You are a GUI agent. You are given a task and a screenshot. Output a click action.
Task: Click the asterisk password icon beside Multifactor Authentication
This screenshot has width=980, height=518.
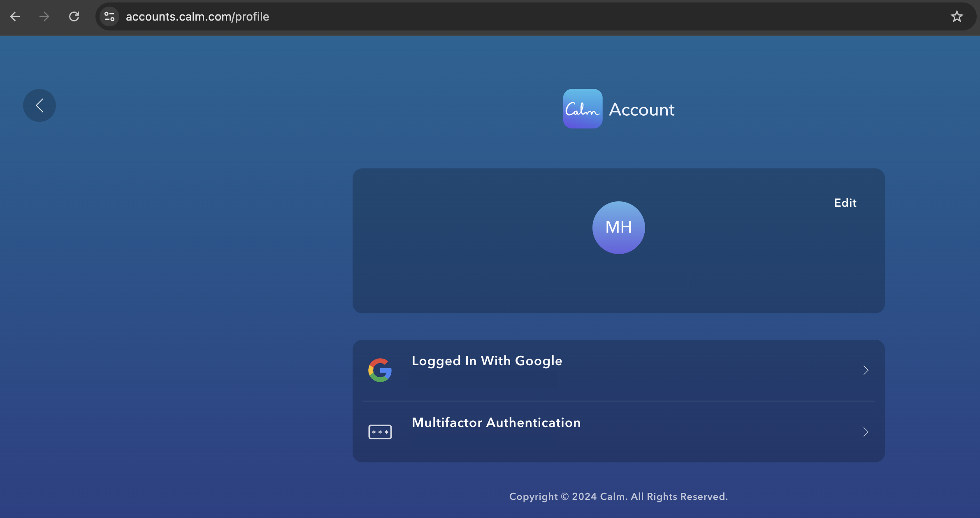click(x=380, y=432)
